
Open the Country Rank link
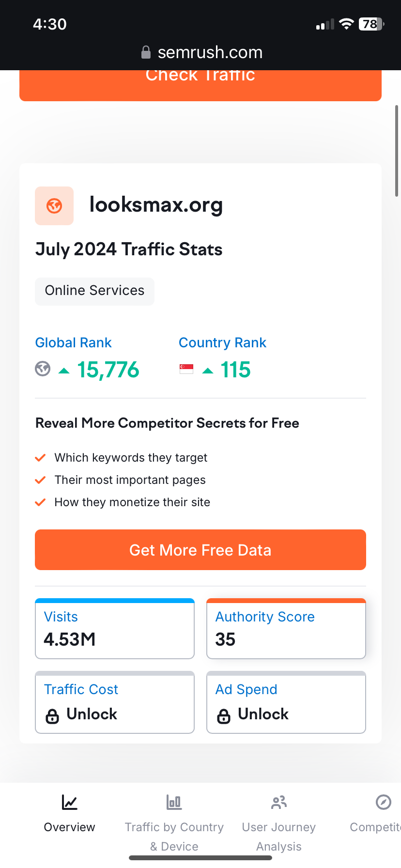point(222,343)
